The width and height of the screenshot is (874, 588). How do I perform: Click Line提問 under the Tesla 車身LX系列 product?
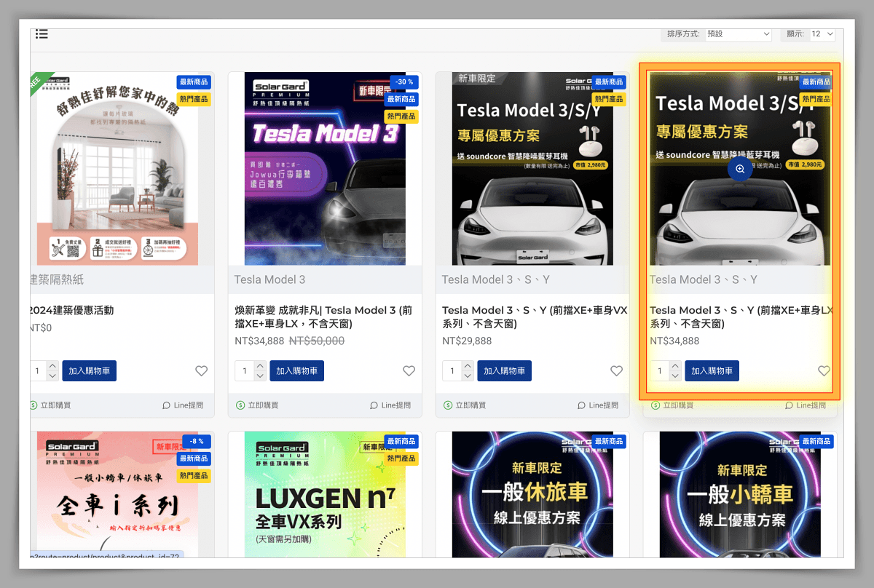coord(806,405)
